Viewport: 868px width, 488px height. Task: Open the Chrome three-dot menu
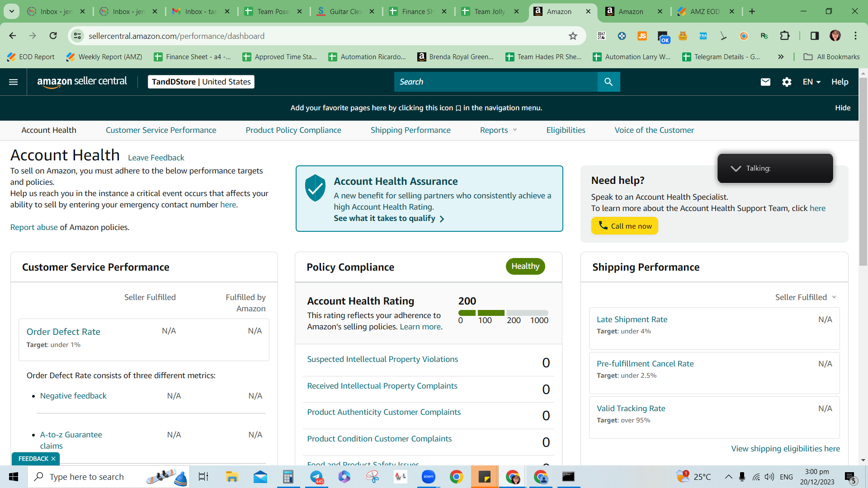pos(855,36)
